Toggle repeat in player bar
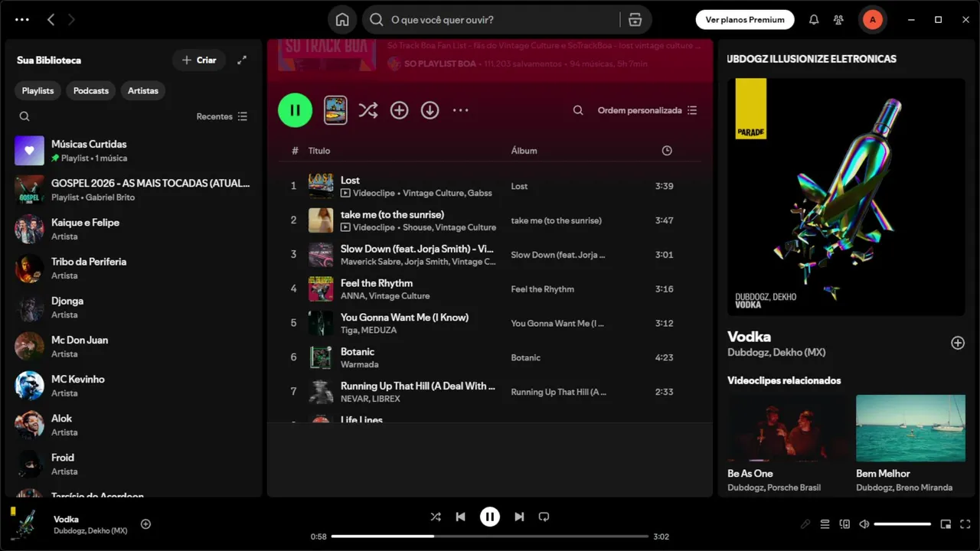Image resolution: width=980 pixels, height=551 pixels. click(544, 517)
